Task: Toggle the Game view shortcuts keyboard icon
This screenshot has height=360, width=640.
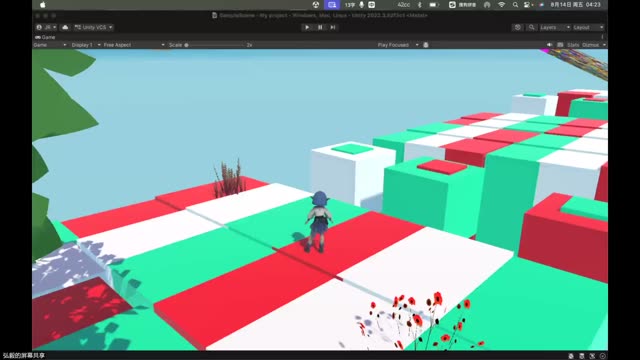Action: pyautogui.click(x=560, y=45)
